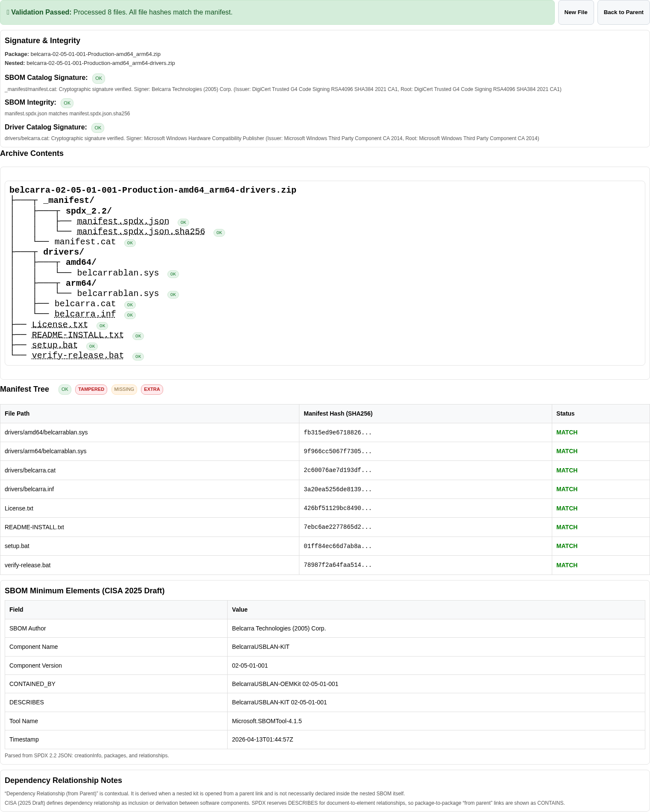Click the Status column header
This screenshot has height=812, width=650.
(x=601, y=413)
